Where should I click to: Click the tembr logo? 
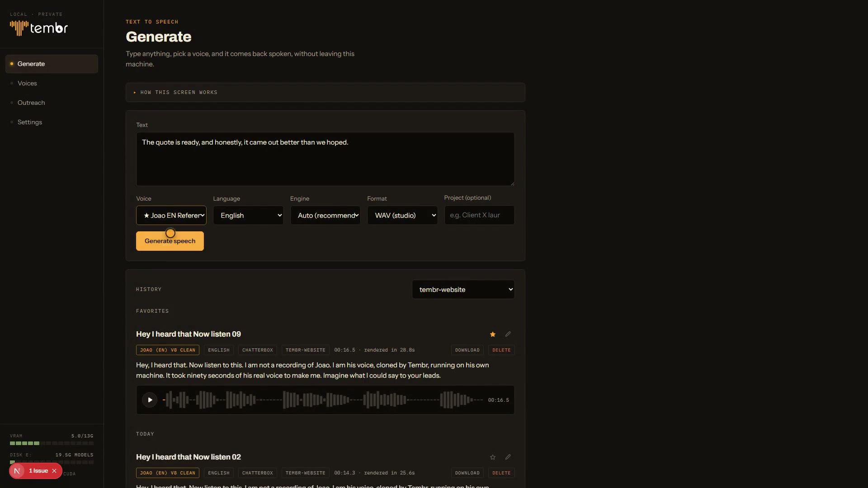(39, 28)
